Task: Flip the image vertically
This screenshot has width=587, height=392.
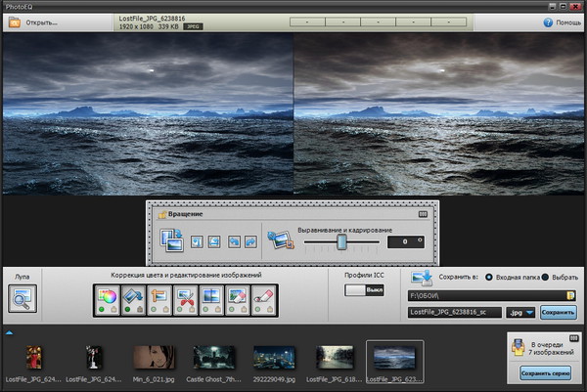Action: tap(214, 241)
